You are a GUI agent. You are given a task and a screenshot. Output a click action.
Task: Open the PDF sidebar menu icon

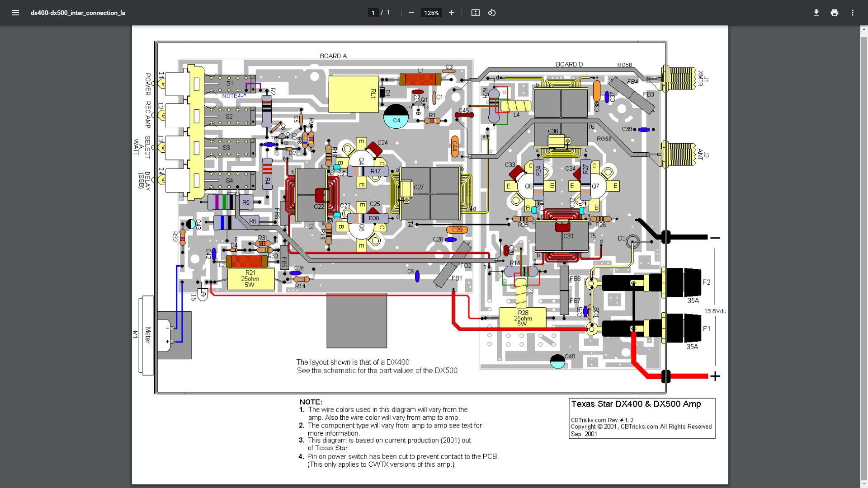click(x=15, y=13)
